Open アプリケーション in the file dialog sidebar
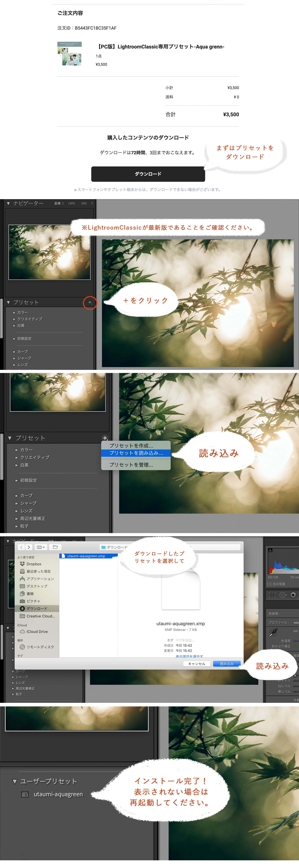Viewport: 299px width, 868px height. 37,579
